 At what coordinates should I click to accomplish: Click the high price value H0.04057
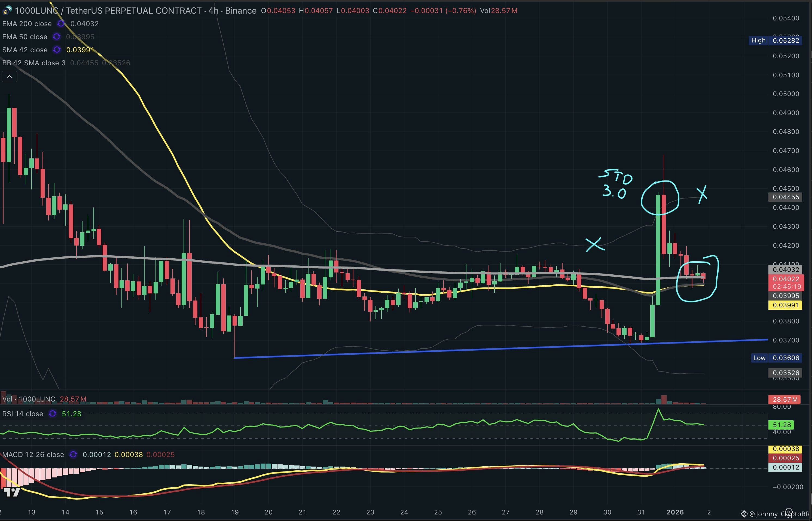click(316, 11)
